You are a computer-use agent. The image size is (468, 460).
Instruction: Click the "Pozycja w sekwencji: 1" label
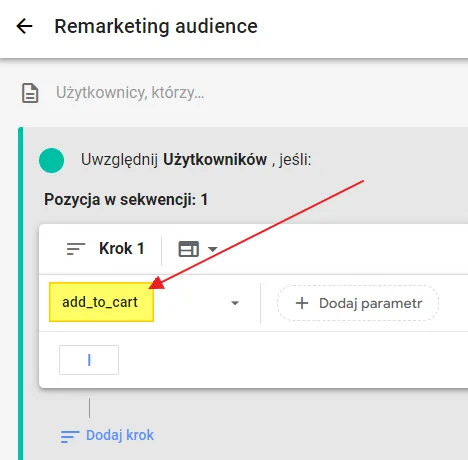(x=126, y=200)
